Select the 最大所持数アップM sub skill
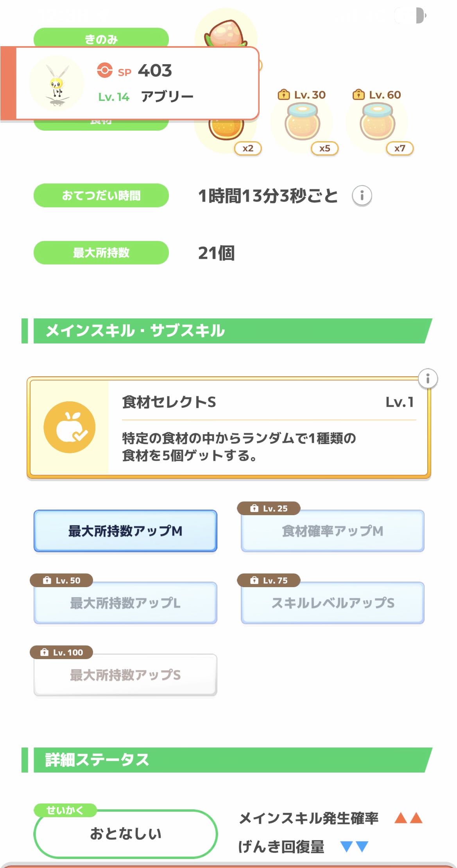The height and width of the screenshot is (868, 457). click(x=125, y=531)
